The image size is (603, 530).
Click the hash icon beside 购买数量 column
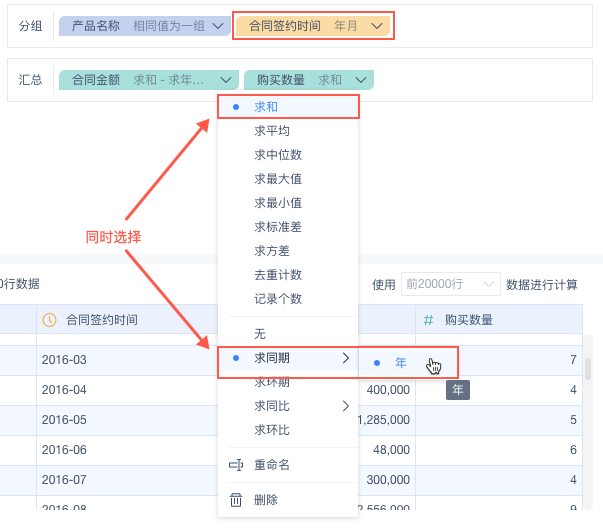tap(429, 320)
